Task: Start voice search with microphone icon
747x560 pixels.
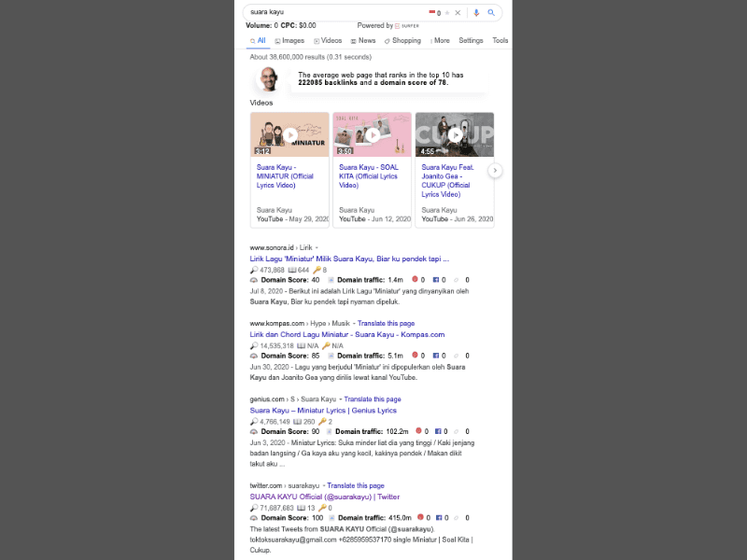Action: point(476,13)
